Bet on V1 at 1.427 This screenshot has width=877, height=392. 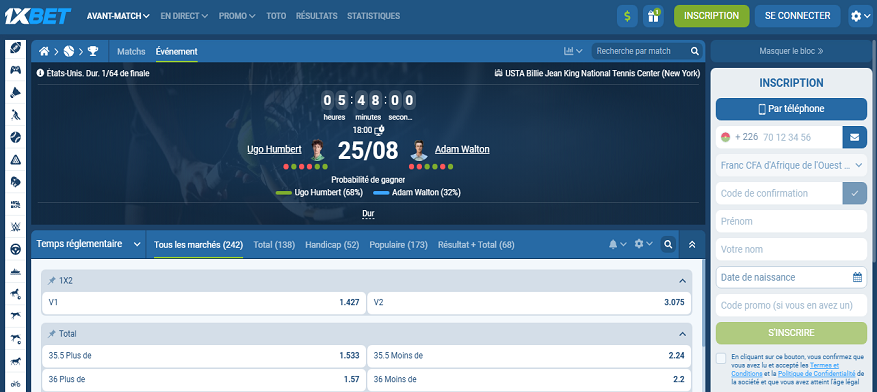[204, 303]
